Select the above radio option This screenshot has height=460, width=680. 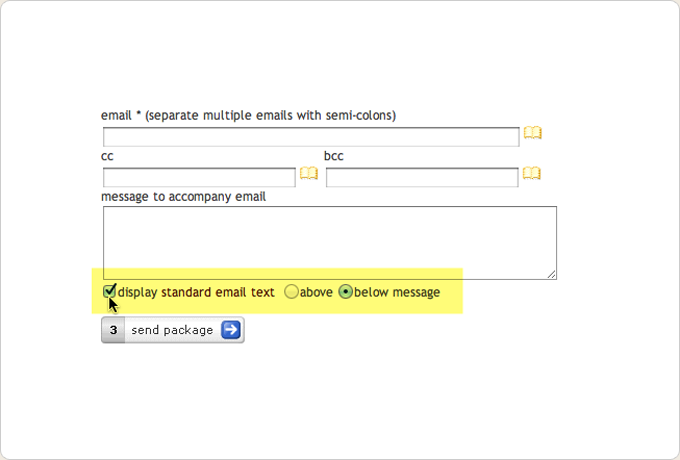tap(291, 292)
